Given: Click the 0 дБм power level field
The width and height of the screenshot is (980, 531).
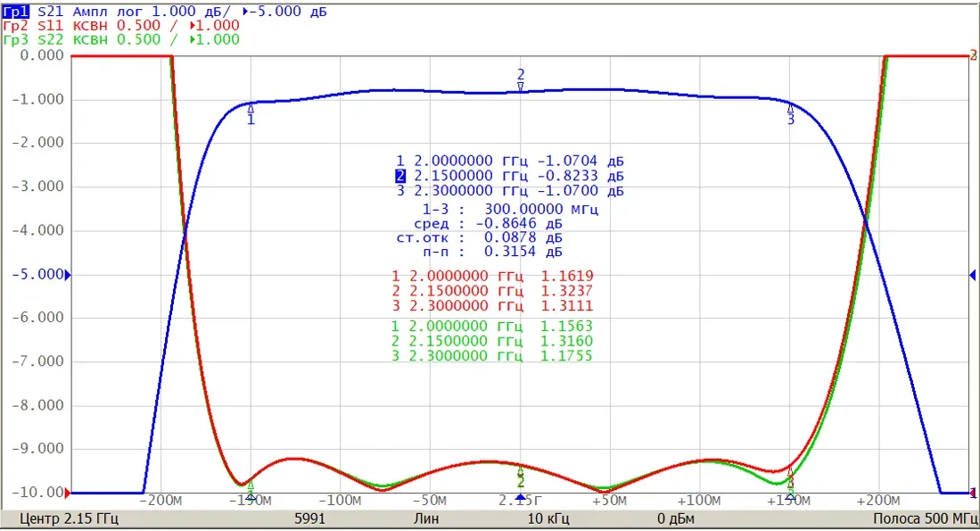Looking at the screenshot, I should click(x=676, y=519).
